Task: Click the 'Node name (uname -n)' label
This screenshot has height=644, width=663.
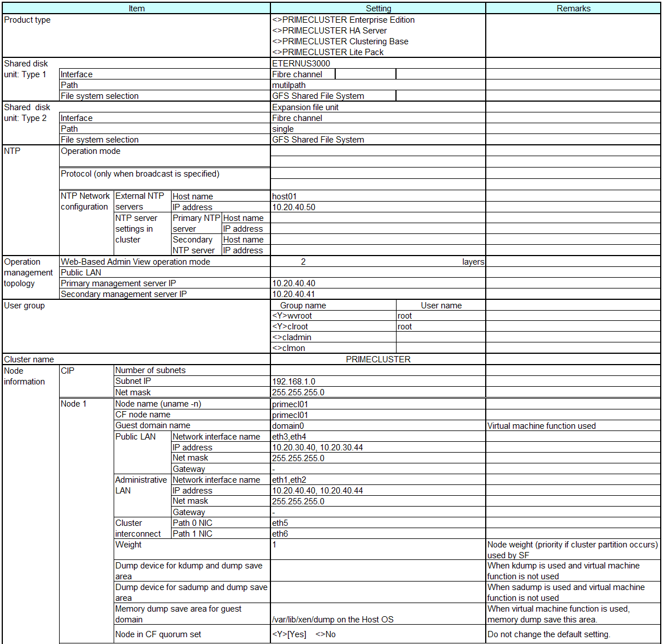Action: pos(158,404)
